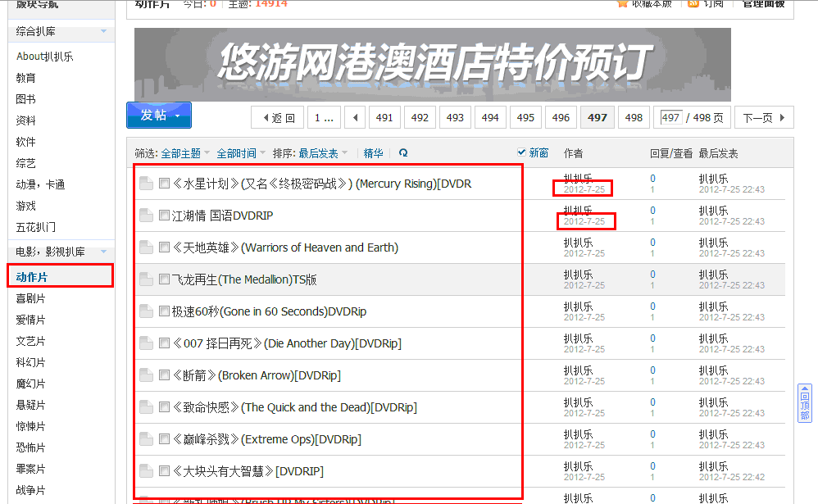Click the 返回 back button
Viewport: 818px width, 504px height.
(x=278, y=117)
